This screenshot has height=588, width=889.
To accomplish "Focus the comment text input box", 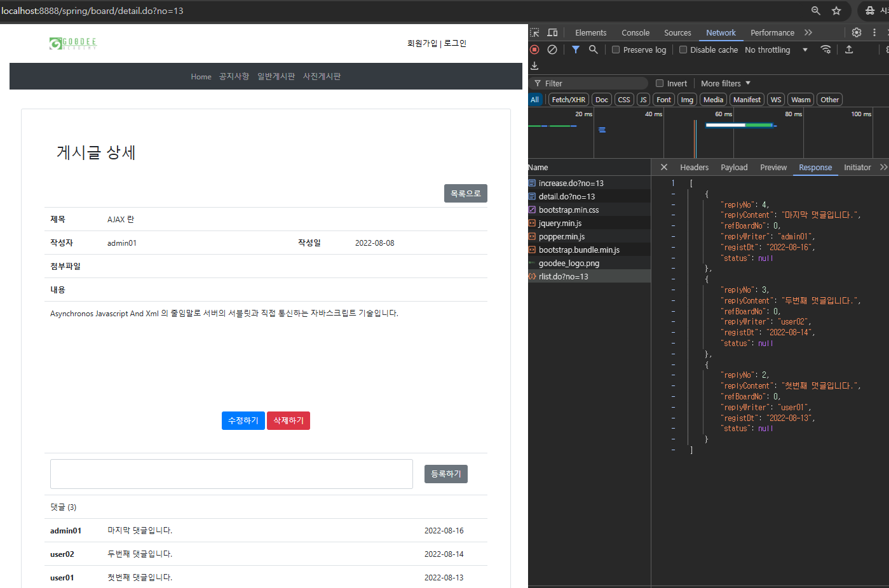I will 231,474.
